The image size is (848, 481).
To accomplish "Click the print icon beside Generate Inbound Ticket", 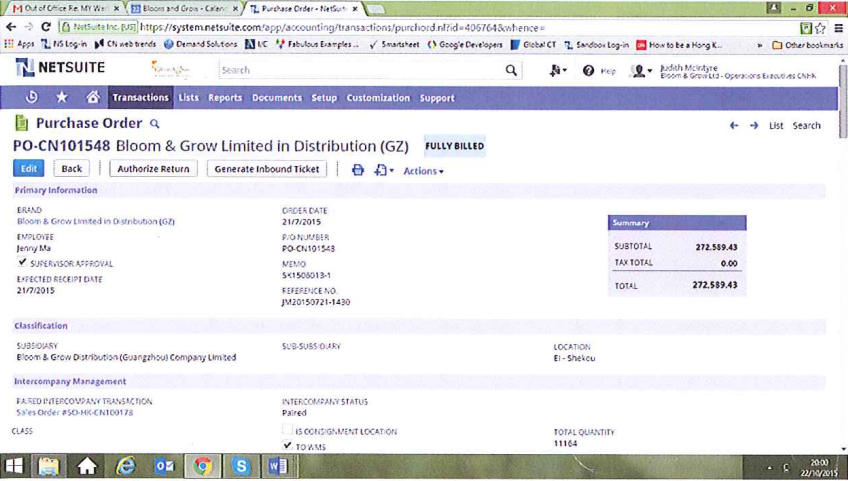I will click(x=357, y=170).
